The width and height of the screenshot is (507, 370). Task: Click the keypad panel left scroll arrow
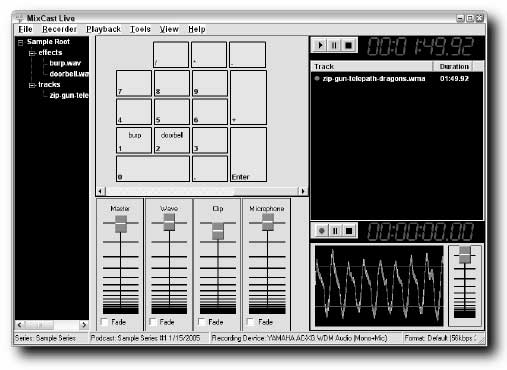100,191
